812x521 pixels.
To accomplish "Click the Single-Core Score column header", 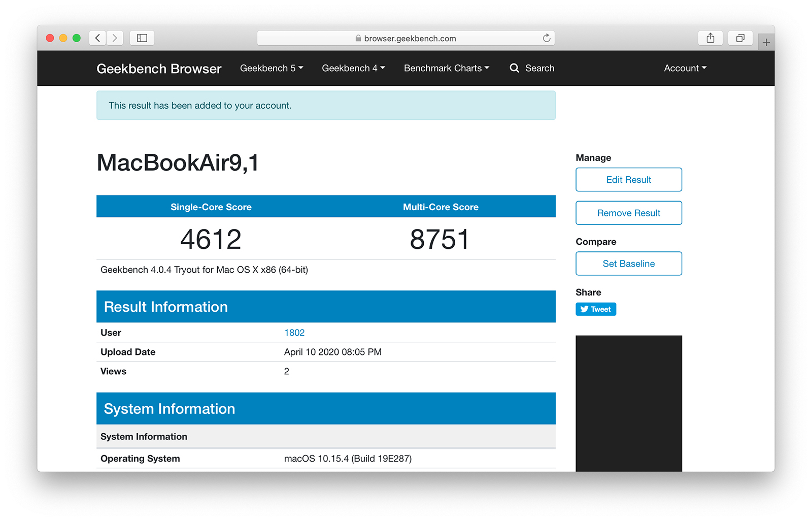I will (211, 207).
